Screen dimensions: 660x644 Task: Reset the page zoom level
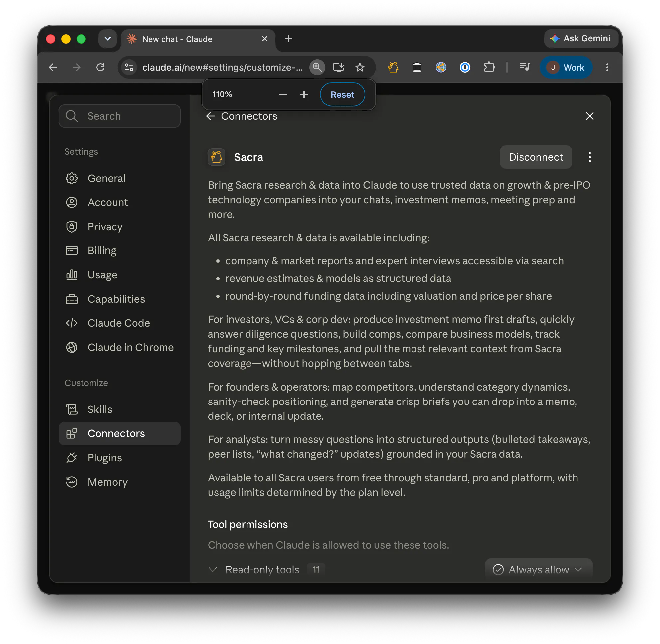point(342,94)
